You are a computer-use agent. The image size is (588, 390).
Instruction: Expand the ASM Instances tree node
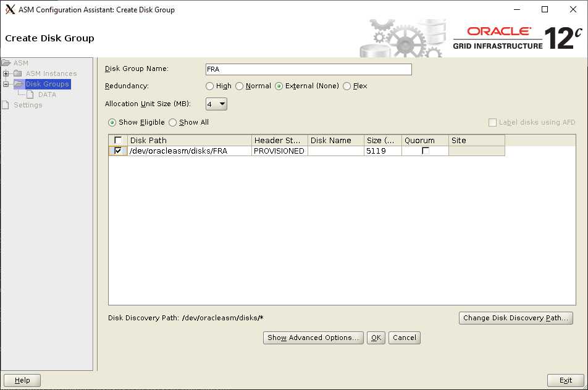(6, 73)
